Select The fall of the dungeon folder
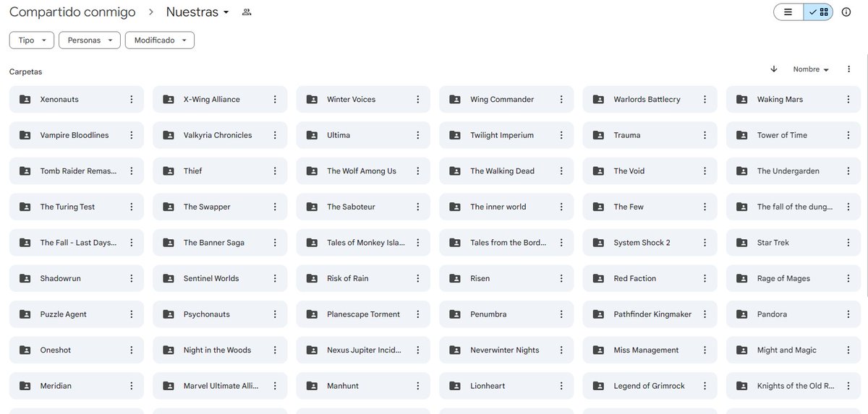The image size is (868, 414). click(x=793, y=207)
